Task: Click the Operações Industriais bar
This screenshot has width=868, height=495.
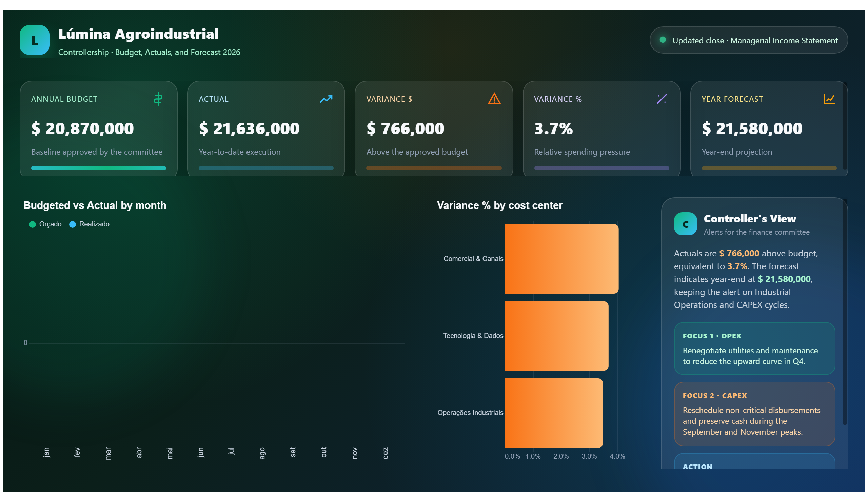Action: tap(553, 413)
